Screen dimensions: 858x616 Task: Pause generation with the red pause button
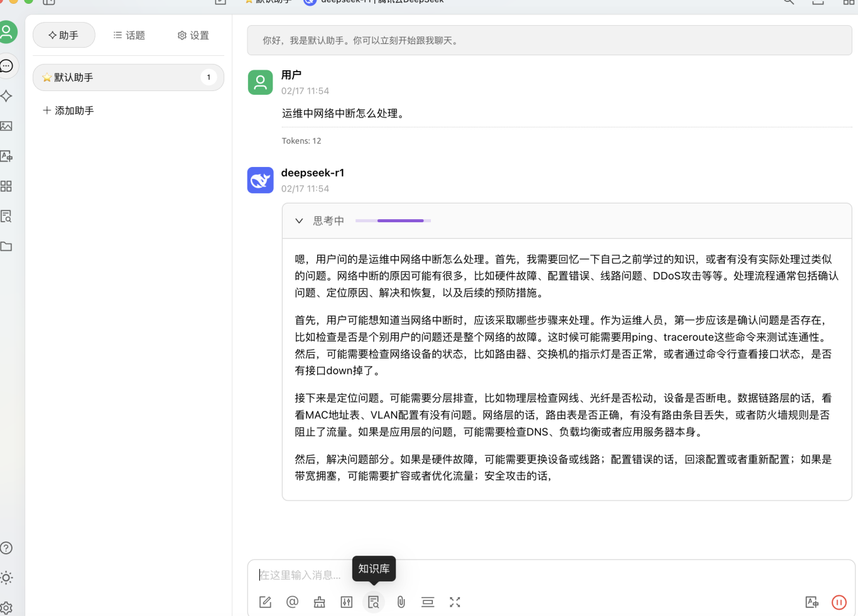pos(839,602)
